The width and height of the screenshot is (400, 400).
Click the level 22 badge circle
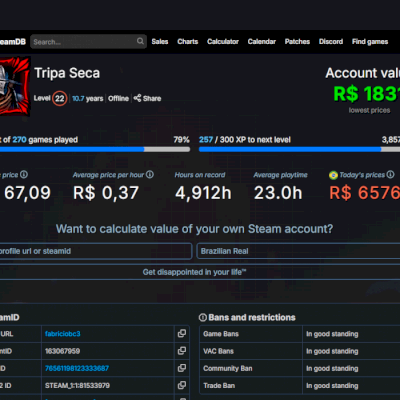[60, 98]
